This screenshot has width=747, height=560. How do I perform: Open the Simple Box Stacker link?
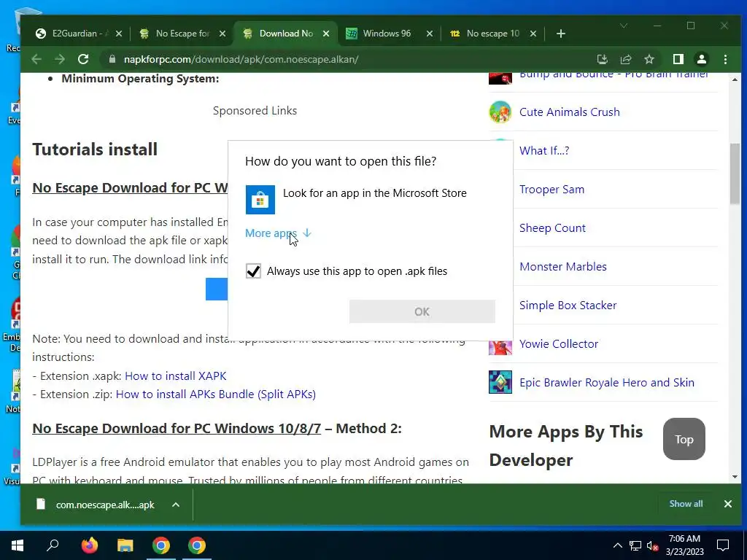pos(568,305)
